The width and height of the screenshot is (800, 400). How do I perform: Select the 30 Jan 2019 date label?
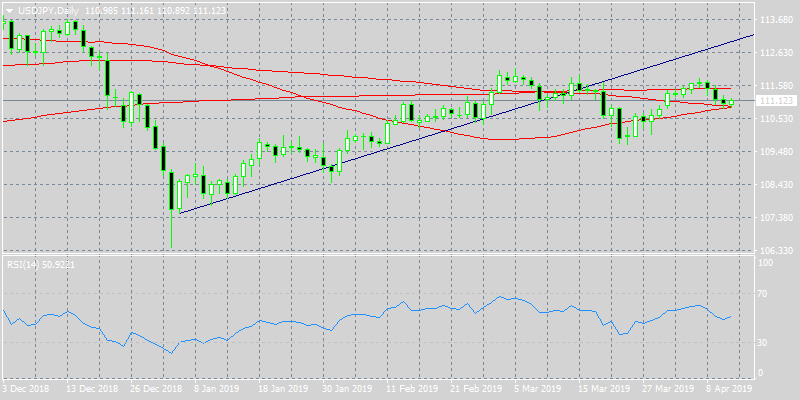point(345,387)
